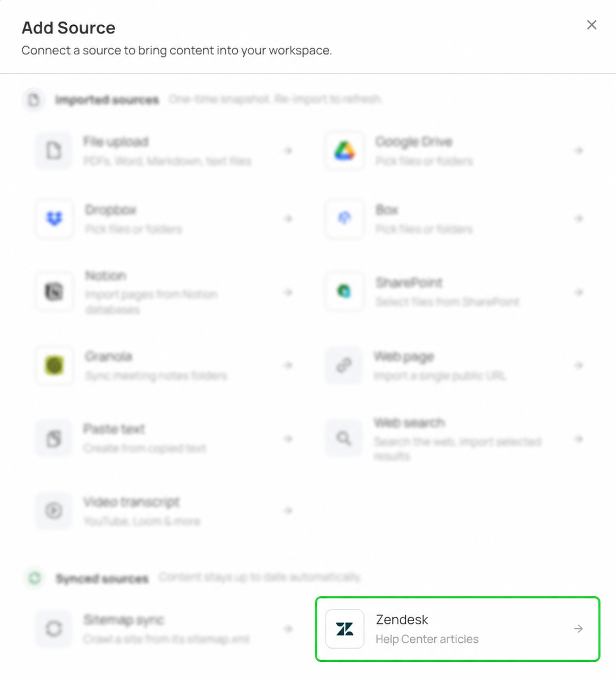Open the arrow on Box row

(x=578, y=219)
